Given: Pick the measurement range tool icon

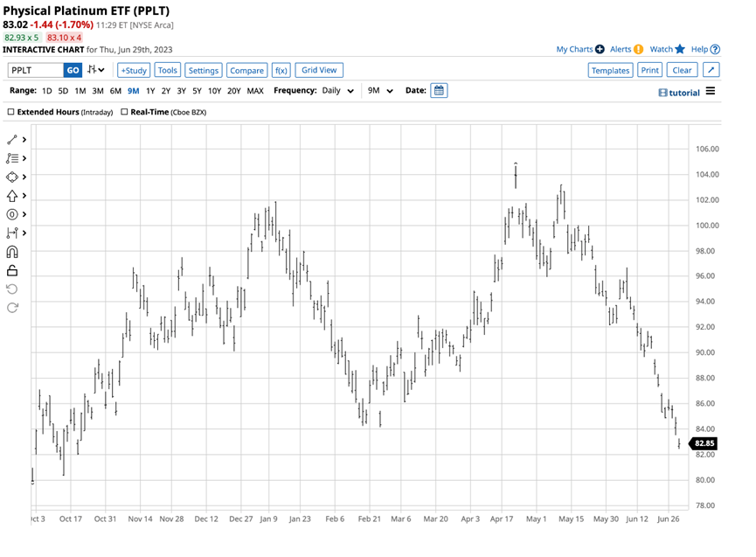Looking at the screenshot, I should pos(12,233).
